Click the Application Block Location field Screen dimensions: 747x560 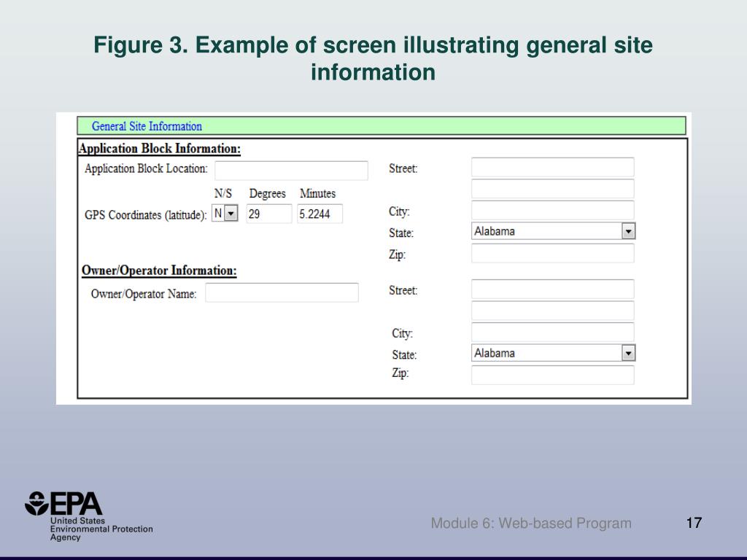coord(291,171)
